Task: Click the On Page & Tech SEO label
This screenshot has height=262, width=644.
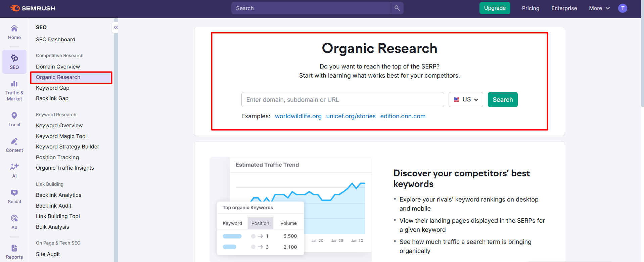Action: [58, 243]
